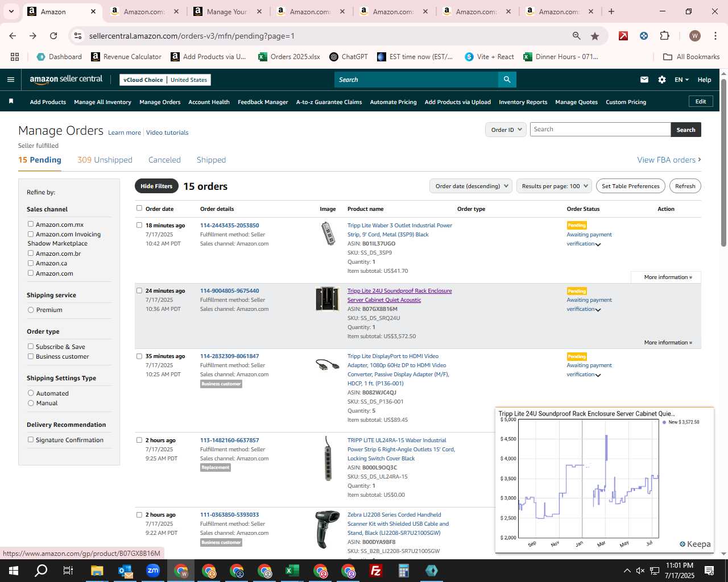Check the Amazon.ca filter
Image resolution: width=728 pixels, height=582 pixels.
coord(31,263)
